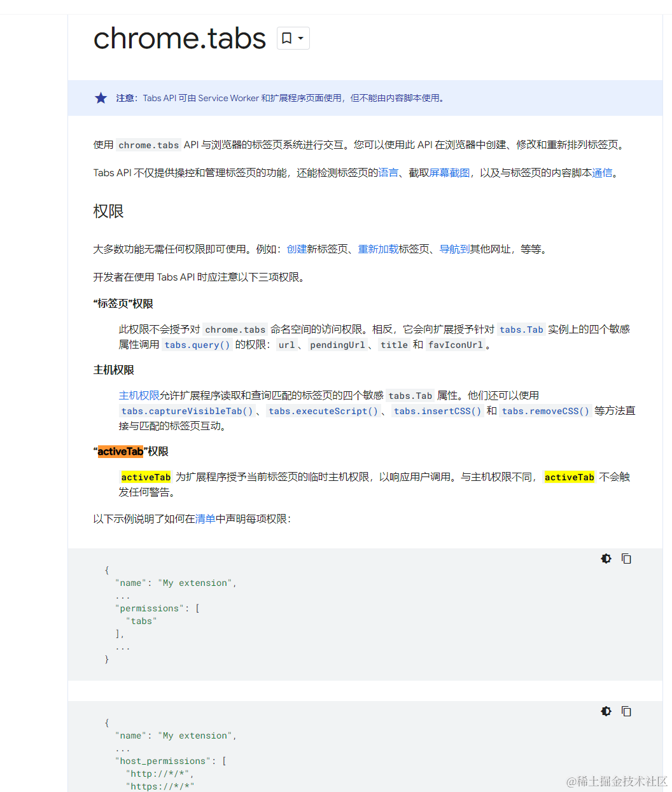The image size is (672, 792).
Task: Toggle dark theme on the first code sample
Action: 606,558
